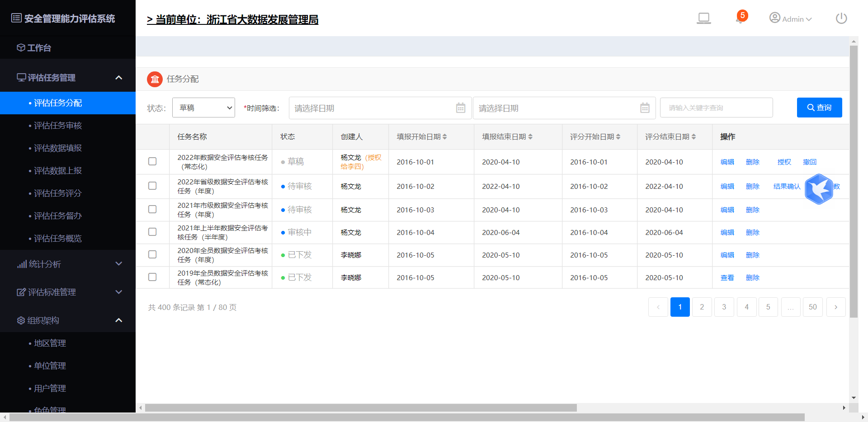Click the second 请选择日期 date input
868x422 pixels.
point(564,108)
